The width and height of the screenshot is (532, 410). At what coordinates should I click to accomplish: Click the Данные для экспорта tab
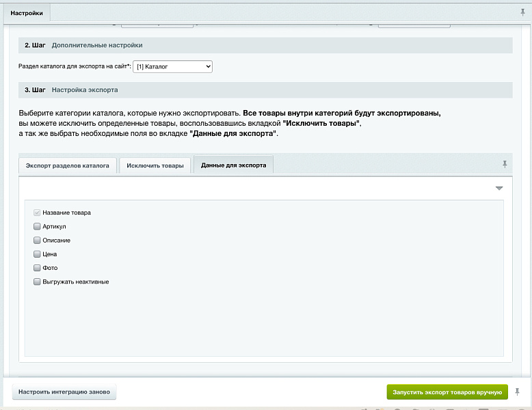click(234, 165)
